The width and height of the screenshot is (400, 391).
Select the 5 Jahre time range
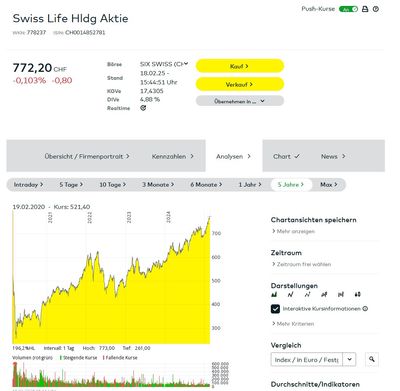(291, 184)
